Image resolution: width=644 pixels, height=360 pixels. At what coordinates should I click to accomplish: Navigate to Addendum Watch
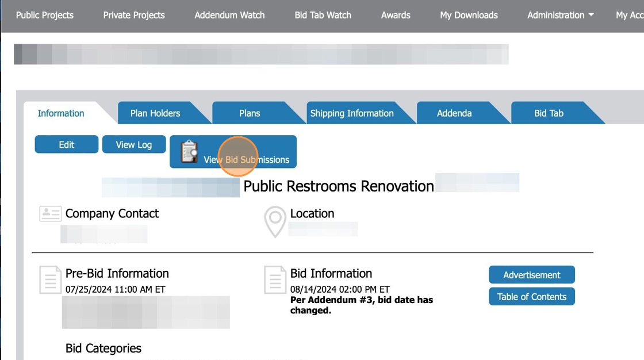[x=229, y=16]
